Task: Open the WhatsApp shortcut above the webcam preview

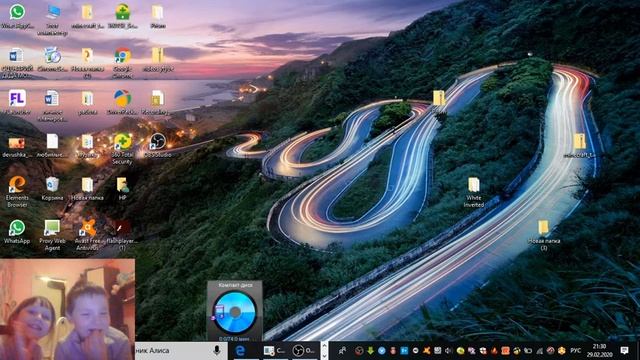Action: 17,231
